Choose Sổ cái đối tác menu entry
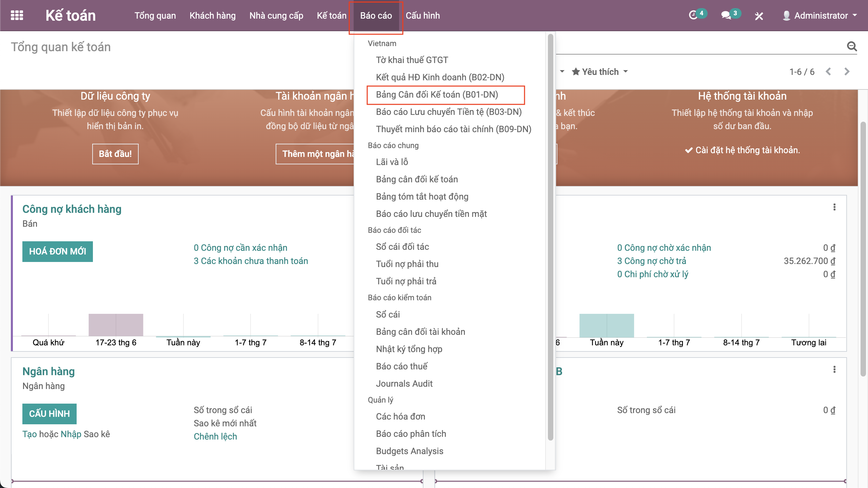 coord(402,247)
